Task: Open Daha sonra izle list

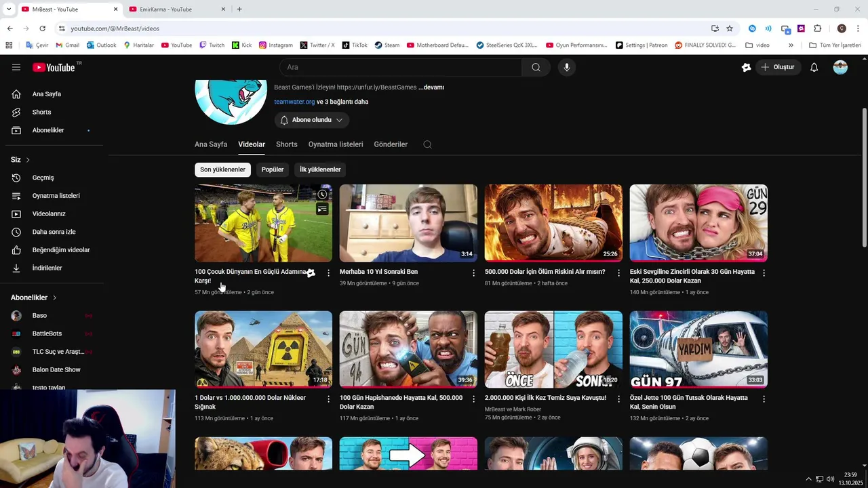Action: (x=54, y=232)
